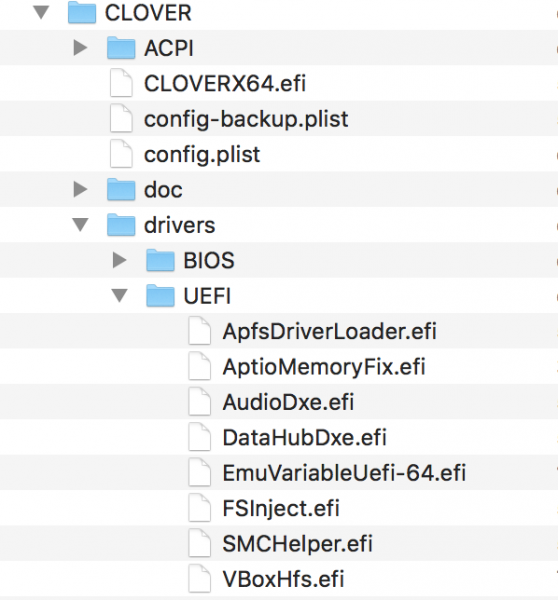The height and width of the screenshot is (600, 558).
Task: Select the CLOVER folder icon
Action: pos(82,13)
